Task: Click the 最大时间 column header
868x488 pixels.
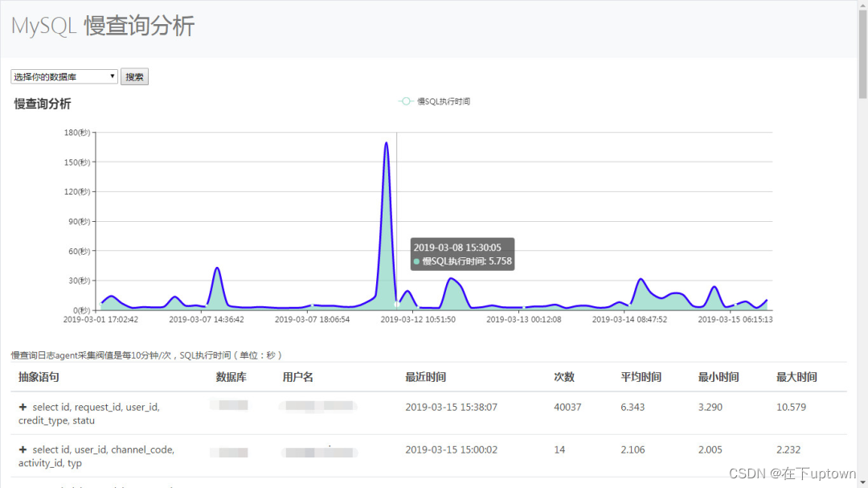Action: (796, 377)
